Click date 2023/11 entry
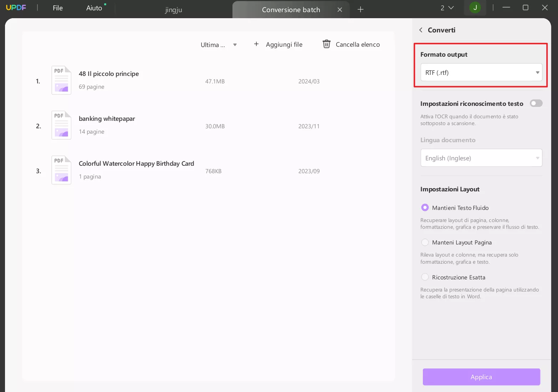 point(309,127)
